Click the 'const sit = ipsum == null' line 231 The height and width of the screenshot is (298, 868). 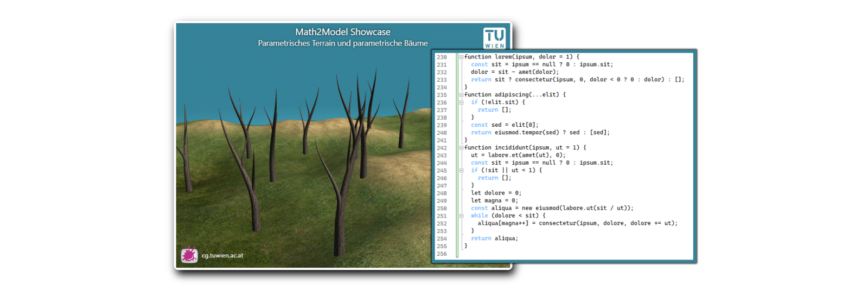tap(541, 64)
